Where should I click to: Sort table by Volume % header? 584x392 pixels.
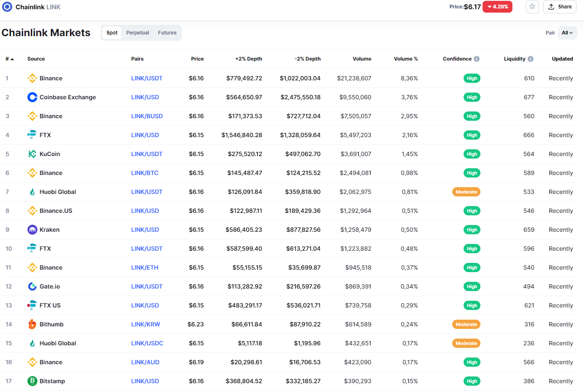tap(406, 59)
